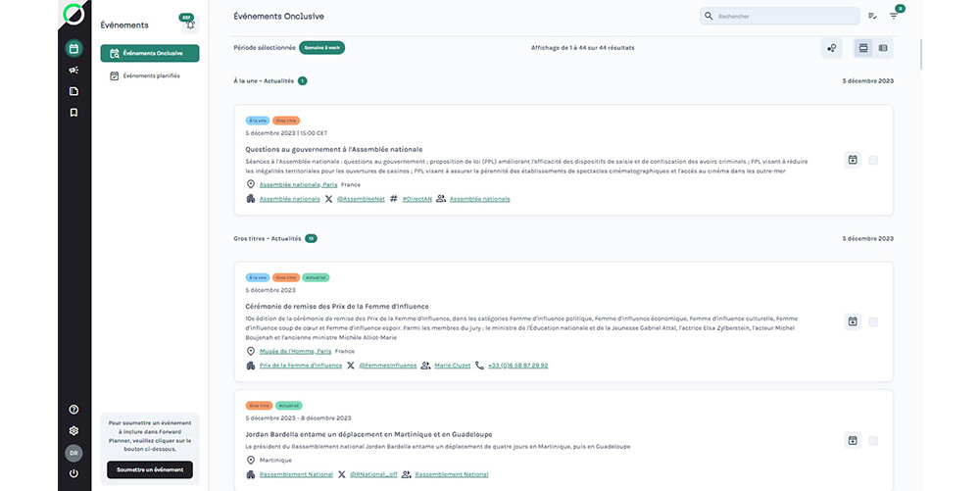
Task: Click the Rechercher search field
Action: pyautogui.click(x=779, y=17)
